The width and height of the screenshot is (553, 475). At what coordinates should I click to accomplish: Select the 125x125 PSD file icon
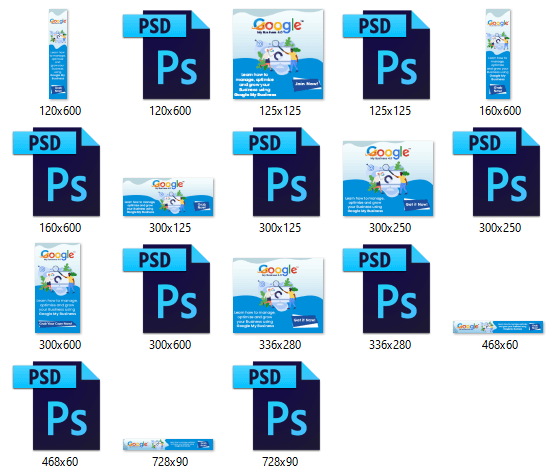click(387, 55)
